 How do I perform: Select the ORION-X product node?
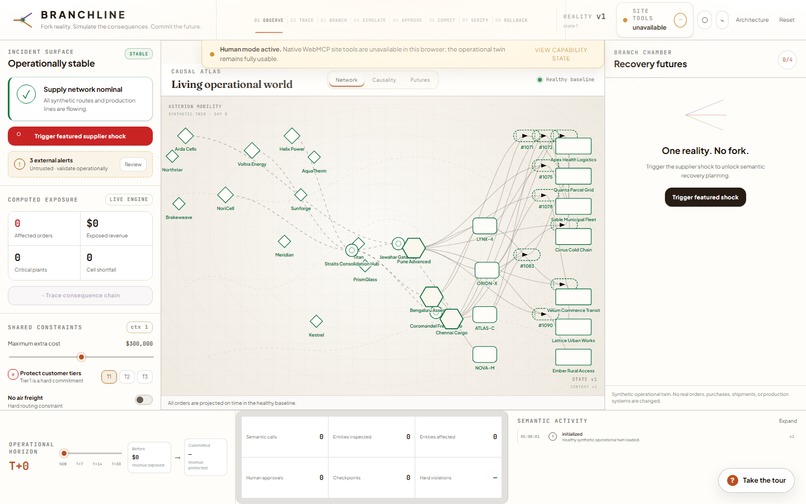(x=487, y=271)
